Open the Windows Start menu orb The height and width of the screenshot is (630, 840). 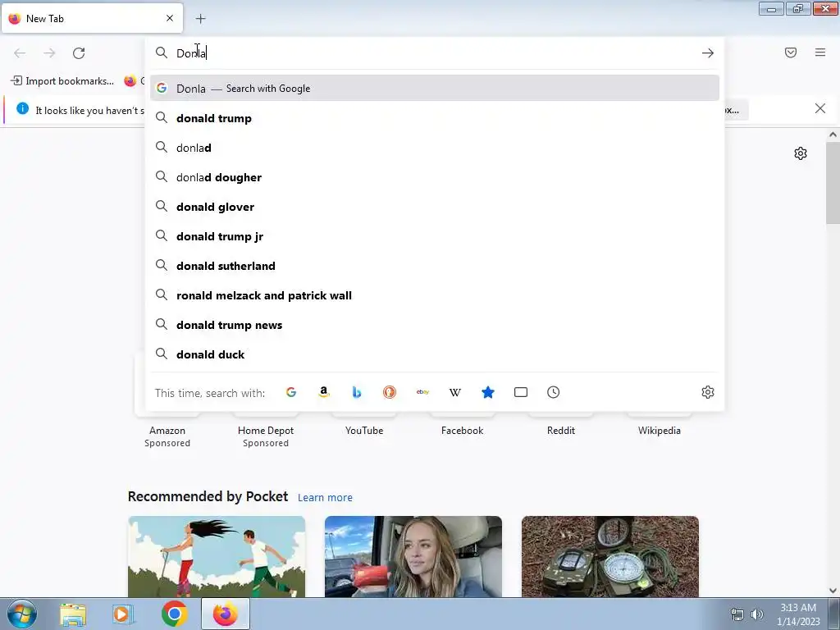[22, 614]
